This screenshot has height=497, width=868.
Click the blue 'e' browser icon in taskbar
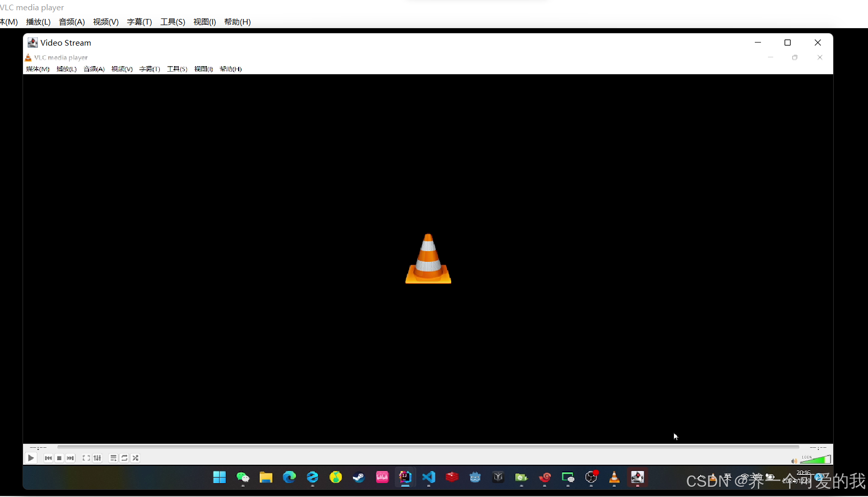coord(312,477)
